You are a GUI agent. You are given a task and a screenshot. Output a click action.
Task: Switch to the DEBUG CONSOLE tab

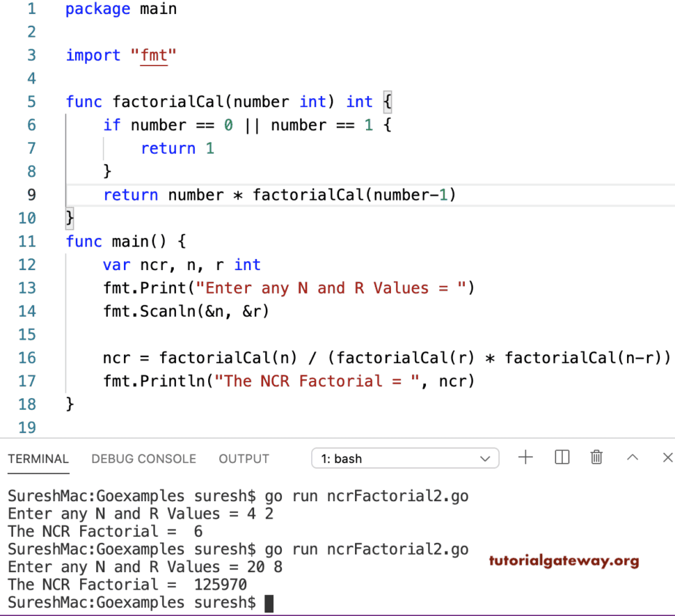pos(143,459)
